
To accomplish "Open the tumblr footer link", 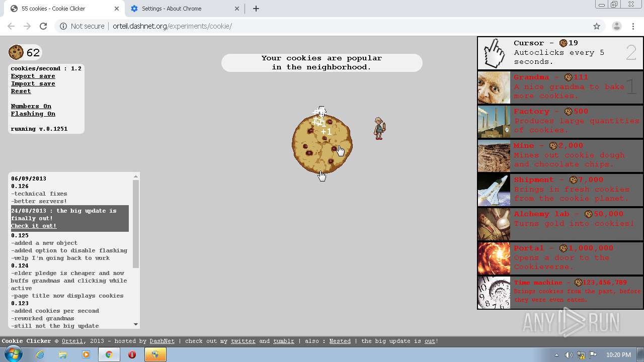I will (x=284, y=341).
